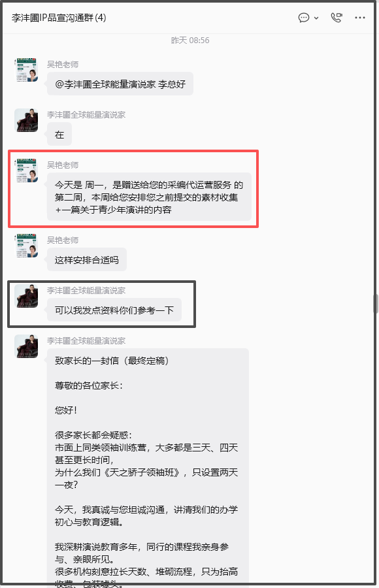Expand the dropdown arrow beside the chat icon
Image resolution: width=379 pixels, height=588 pixels.
316,18
